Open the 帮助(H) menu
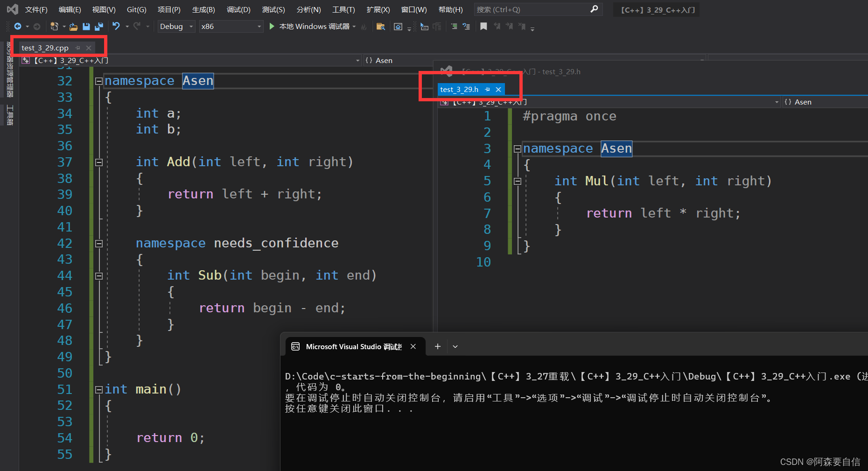The width and height of the screenshot is (868, 471). [x=451, y=9]
